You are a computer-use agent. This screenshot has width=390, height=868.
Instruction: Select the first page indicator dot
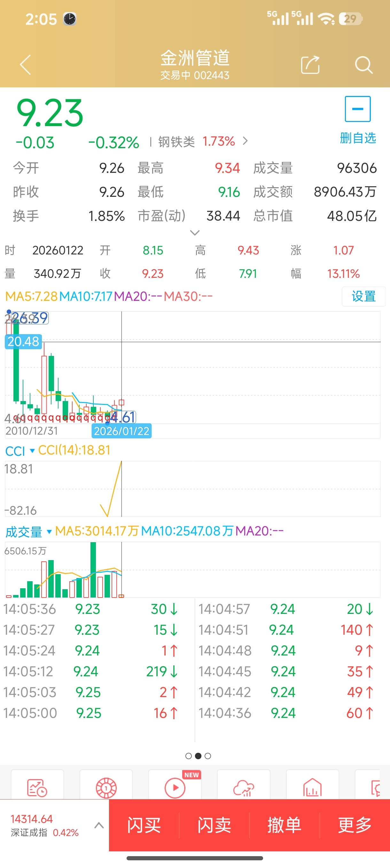188,756
